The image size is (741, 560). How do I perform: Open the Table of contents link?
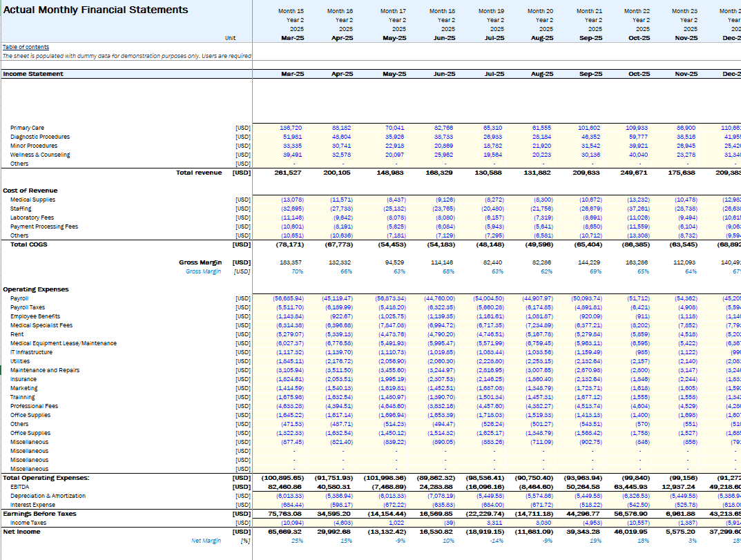26,47
